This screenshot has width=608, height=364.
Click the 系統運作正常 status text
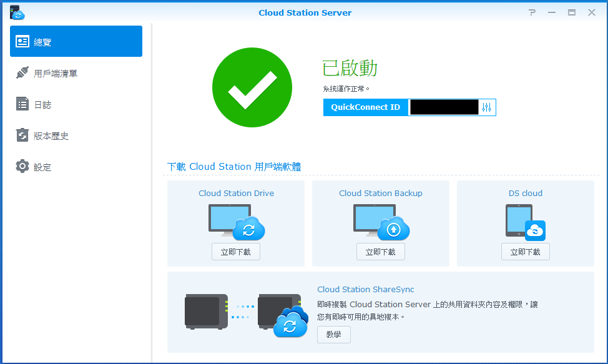pos(346,89)
